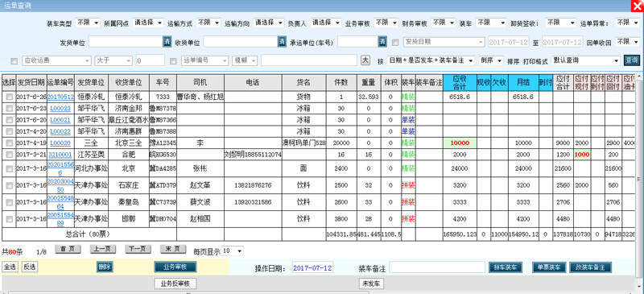This screenshot has height=294, width=644.
Task: Click the 装车备注 input field
Action: click(437, 267)
